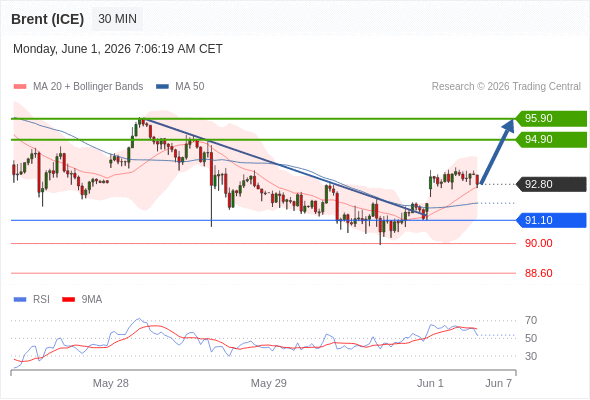The height and width of the screenshot is (400, 590).
Task: Click the MA 20 + Bollinger Bands label
Action: pyautogui.click(x=88, y=87)
